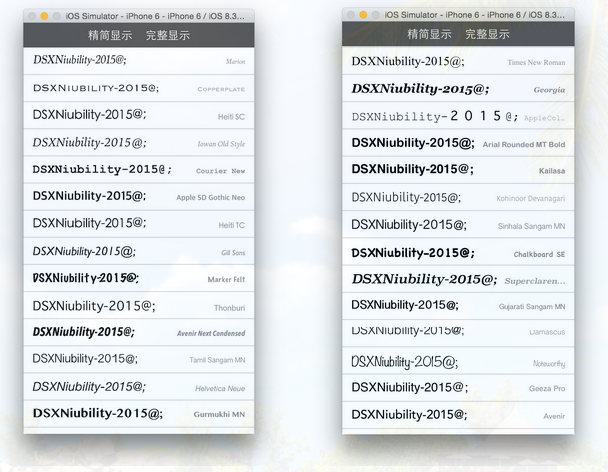Select the Gujarati Sangam MN row
Image resolution: width=608 pixels, height=472 pixels.
(458, 306)
